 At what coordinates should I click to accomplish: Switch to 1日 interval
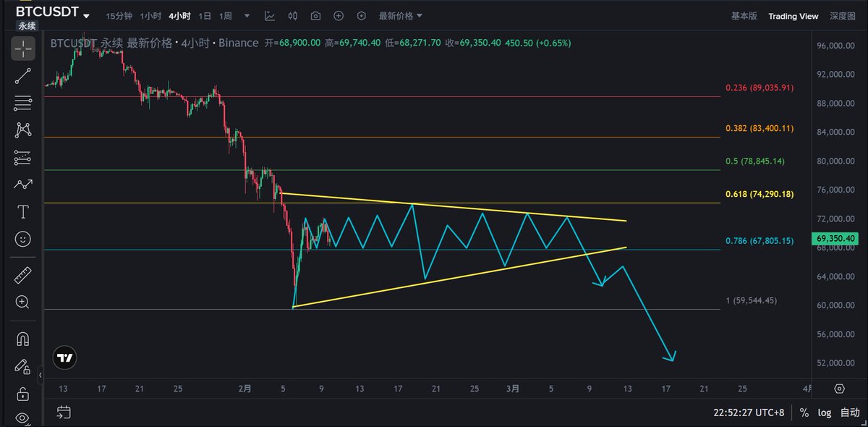[205, 16]
